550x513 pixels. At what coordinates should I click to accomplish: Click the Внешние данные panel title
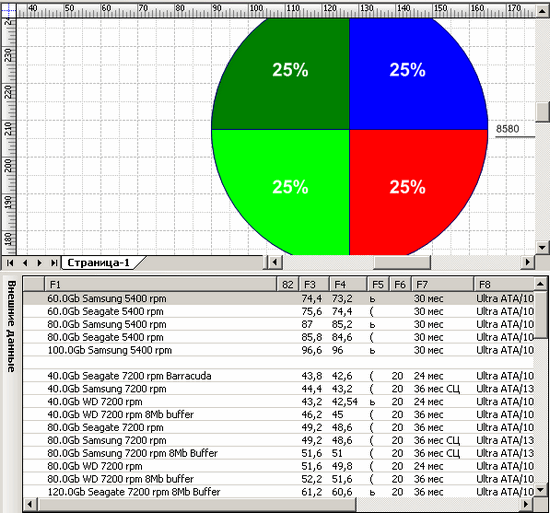click(11, 326)
